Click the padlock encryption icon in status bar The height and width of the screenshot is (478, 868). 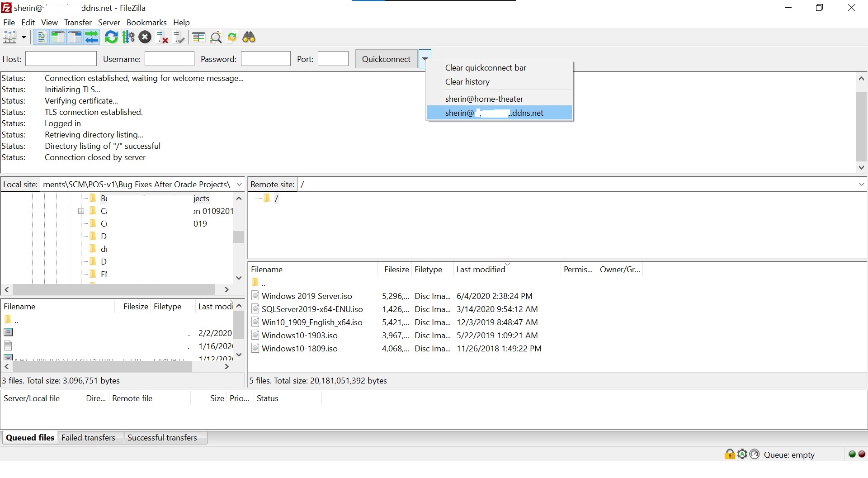(x=729, y=454)
